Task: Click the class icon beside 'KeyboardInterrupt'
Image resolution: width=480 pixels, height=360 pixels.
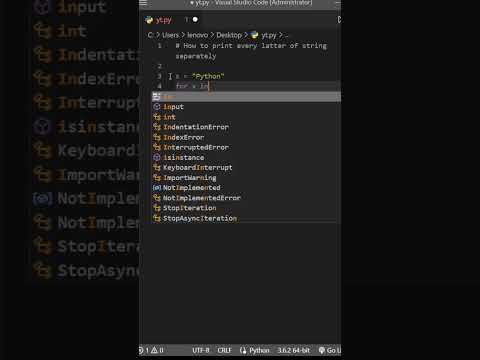Action: coord(157,167)
